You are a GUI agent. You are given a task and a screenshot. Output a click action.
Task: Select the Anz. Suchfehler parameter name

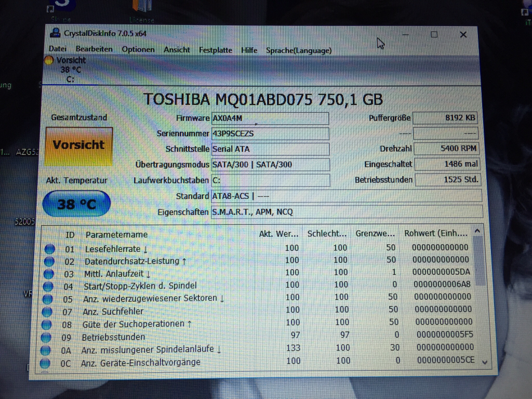point(113,311)
